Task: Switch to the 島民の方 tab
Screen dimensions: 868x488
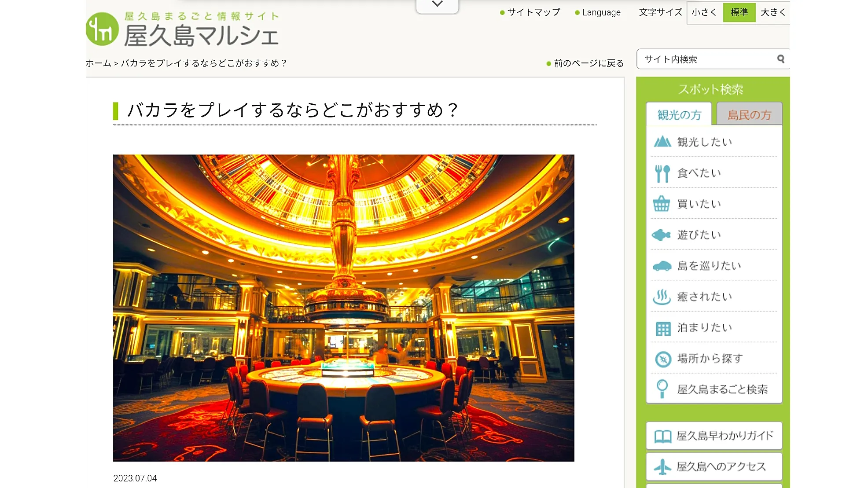Action: click(x=749, y=114)
